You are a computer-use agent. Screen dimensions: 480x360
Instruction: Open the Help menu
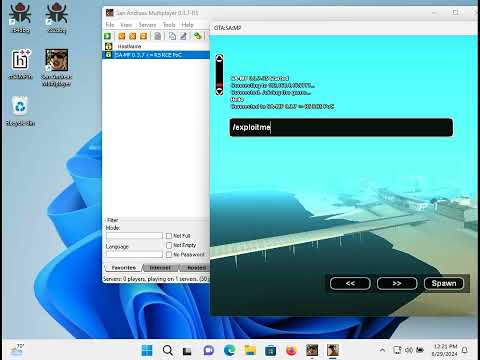point(187,25)
